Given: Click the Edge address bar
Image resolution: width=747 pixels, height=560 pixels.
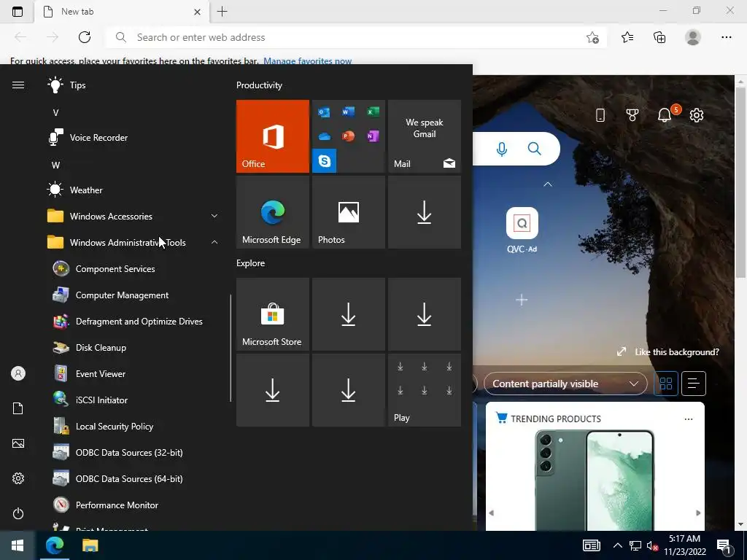Looking at the screenshot, I should (356, 37).
